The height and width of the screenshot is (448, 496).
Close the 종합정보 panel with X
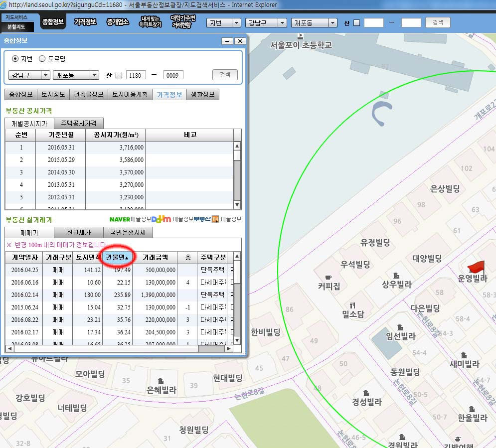(240, 41)
